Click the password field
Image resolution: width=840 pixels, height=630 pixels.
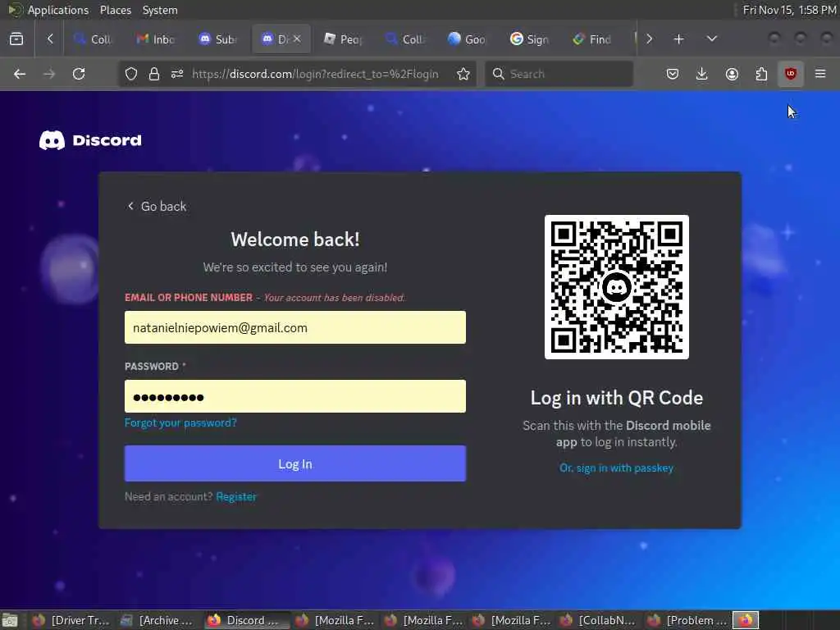[x=295, y=396]
